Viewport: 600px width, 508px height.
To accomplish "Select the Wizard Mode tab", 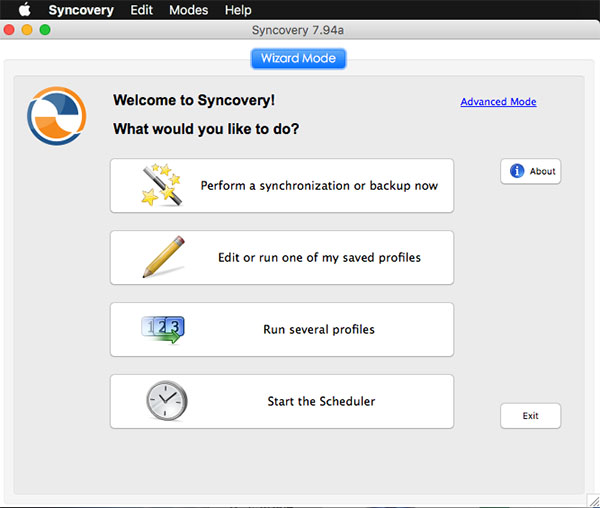I will [298, 59].
